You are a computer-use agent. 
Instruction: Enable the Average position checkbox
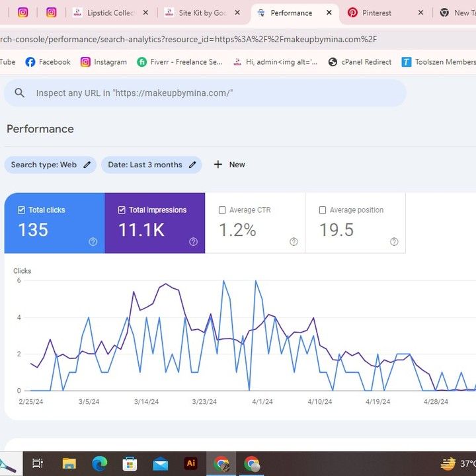(x=323, y=210)
